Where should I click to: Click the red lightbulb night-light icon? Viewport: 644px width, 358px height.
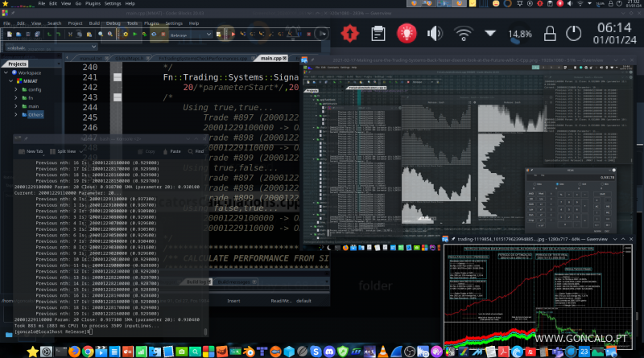coord(407,33)
